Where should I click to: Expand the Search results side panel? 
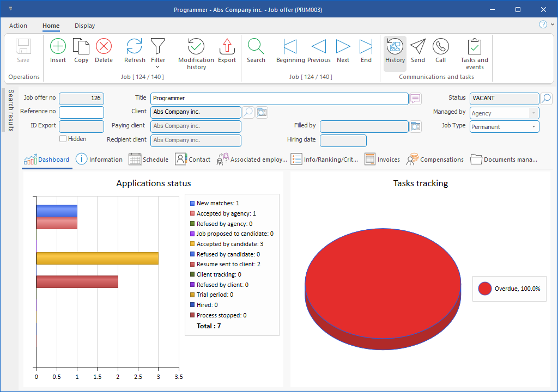10,111
